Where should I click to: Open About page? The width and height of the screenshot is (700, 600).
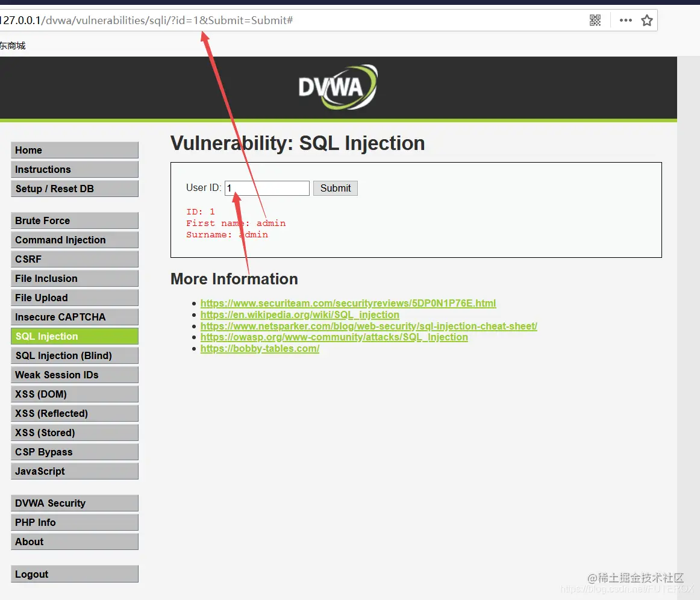(x=75, y=542)
